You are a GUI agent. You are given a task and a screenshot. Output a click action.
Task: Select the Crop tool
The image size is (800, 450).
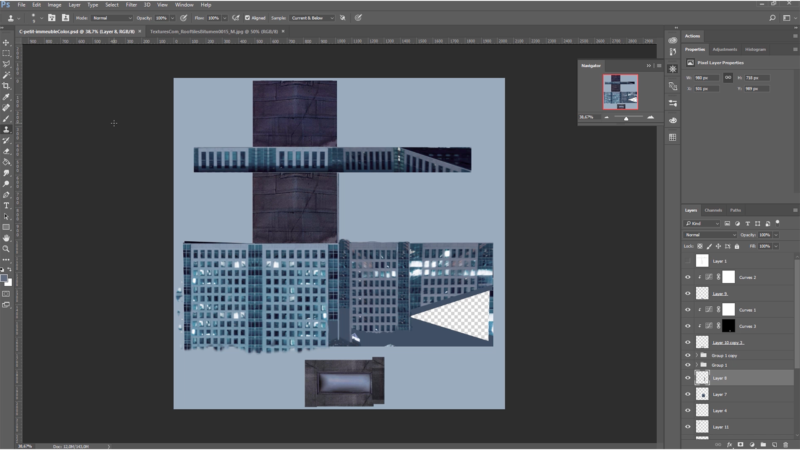coord(6,86)
